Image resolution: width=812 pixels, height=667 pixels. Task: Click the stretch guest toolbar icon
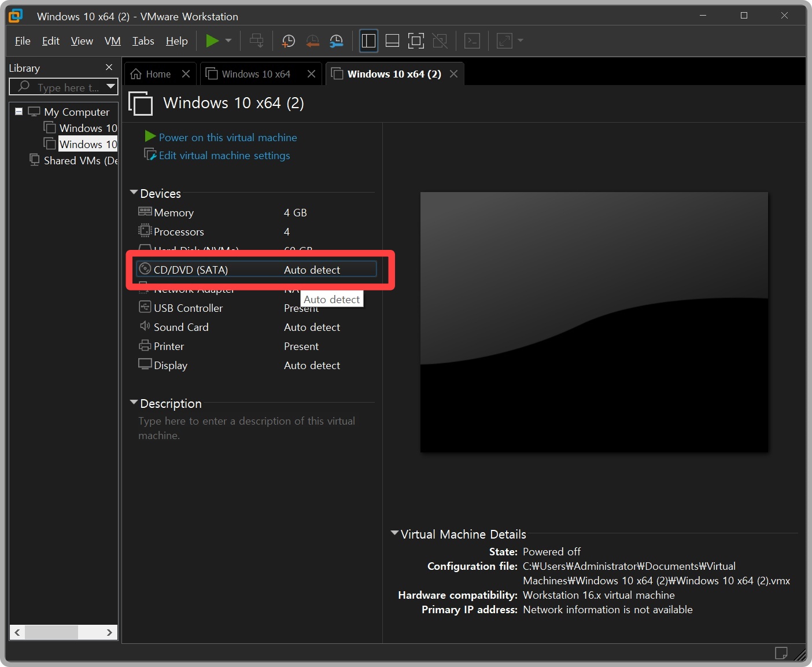(504, 40)
